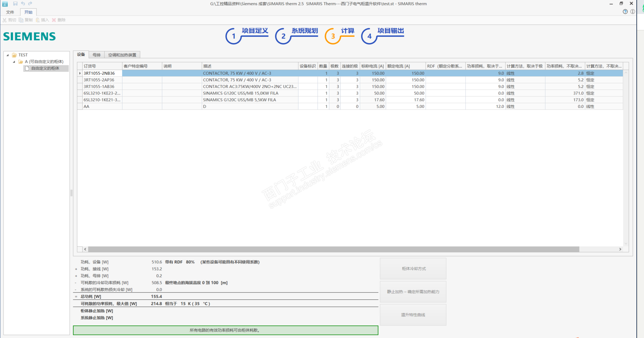Collapse the A (可自由定义的柜体) node arrow
Screen dimensions: 644x338
[x=14, y=62]
